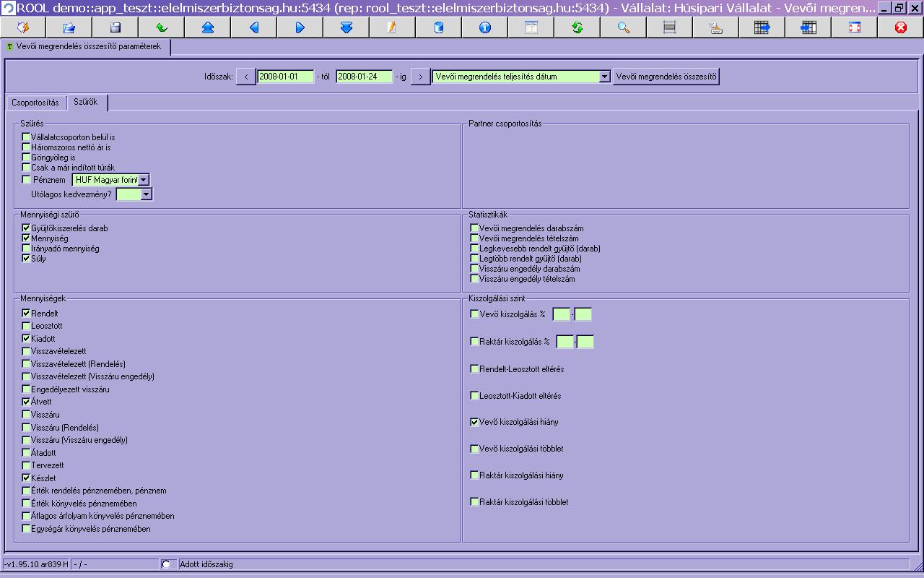Expand the Vevői megrendelés teljesítés dátum dropdown

[604, 77]
